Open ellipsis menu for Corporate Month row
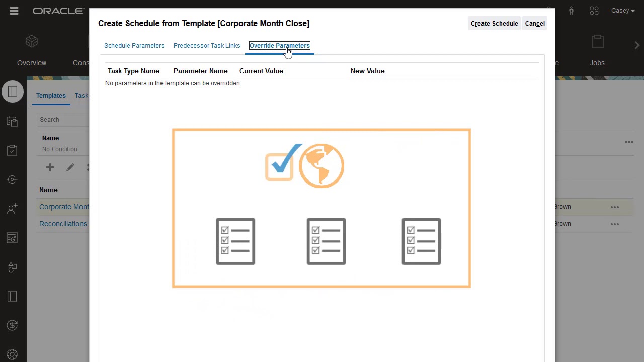The image size is (644, 362). click(x=615, y=207)
